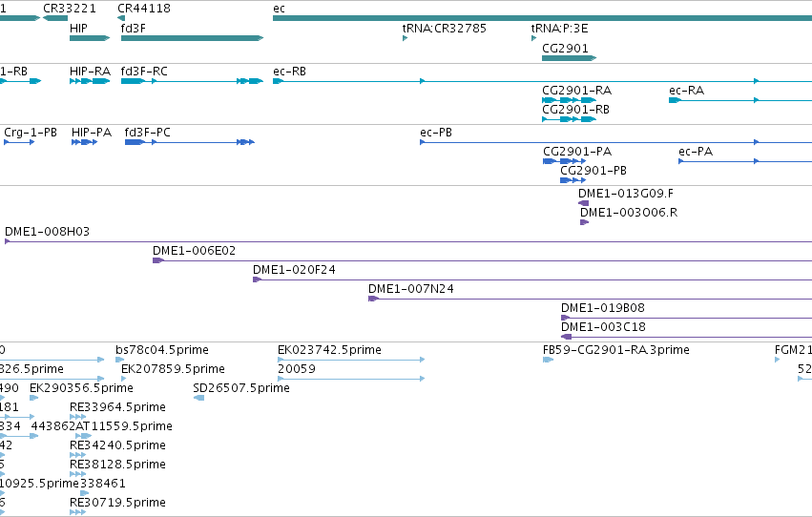Screen dimensions: 812x517
Task: Click the RE33964.5prime EST arrows
Action: point(77,417)
